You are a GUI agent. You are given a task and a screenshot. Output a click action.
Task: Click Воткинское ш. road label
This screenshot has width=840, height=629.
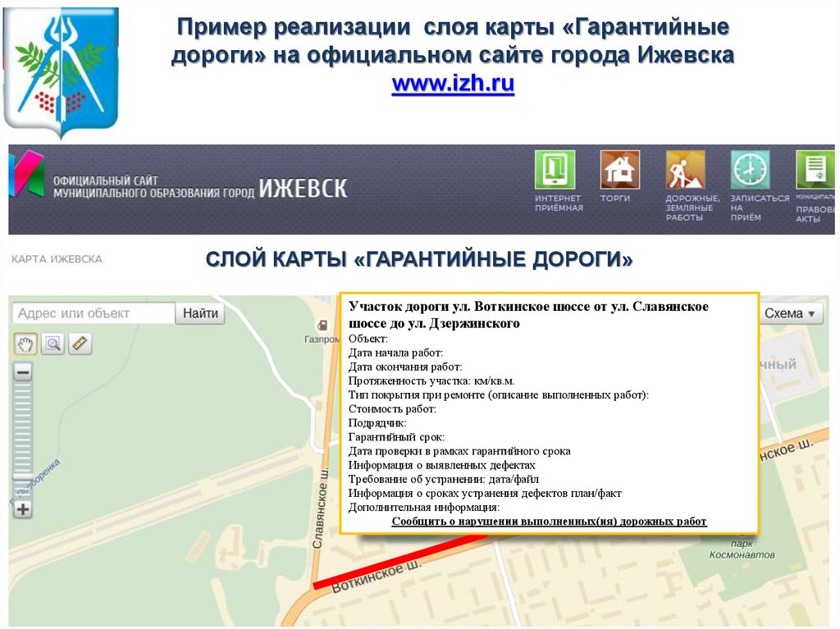[377, 577]
